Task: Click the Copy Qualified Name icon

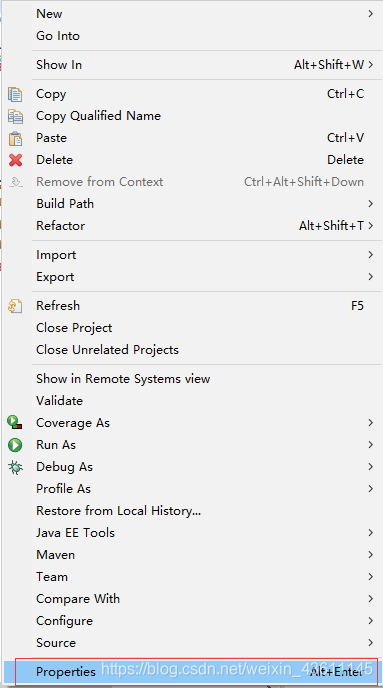Action: pyautogui.click(x=15, y=116)
